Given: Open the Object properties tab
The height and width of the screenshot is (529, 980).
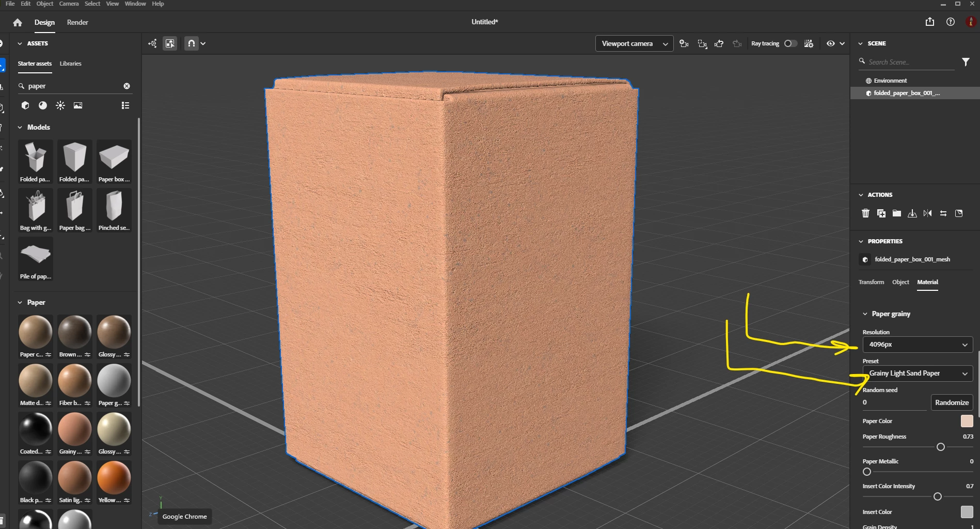Looking at the screenshot, I should coord(900,282).
